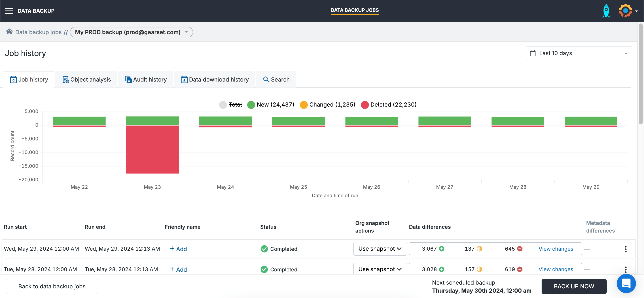The height and width of the screenshot is (298, 644).
Task: Toggle the Changed records legend series
Action: point(327,105)
